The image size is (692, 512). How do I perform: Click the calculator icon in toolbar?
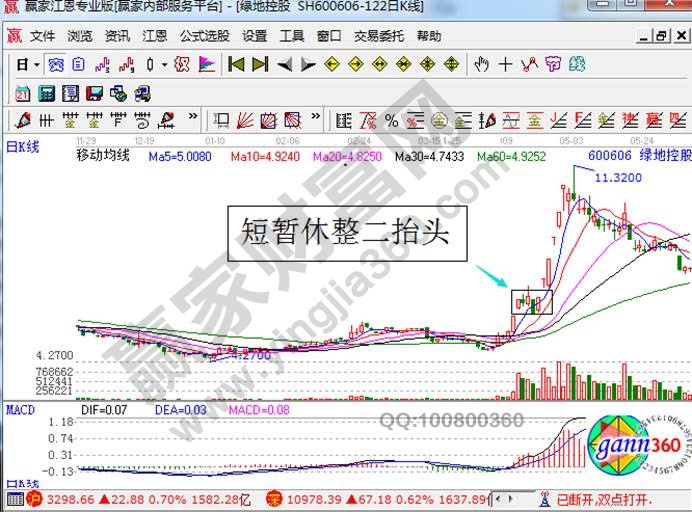pyautogui.click(x=46, y=94)
